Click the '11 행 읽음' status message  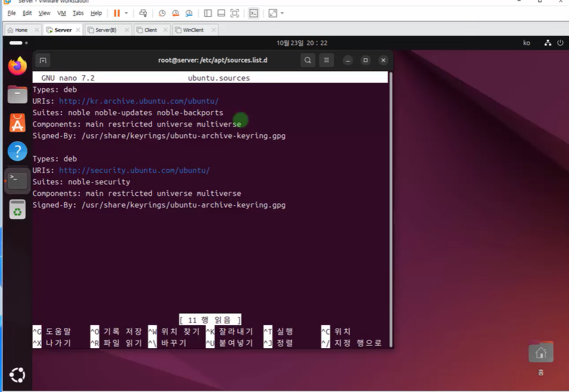(x=210, y=320)
